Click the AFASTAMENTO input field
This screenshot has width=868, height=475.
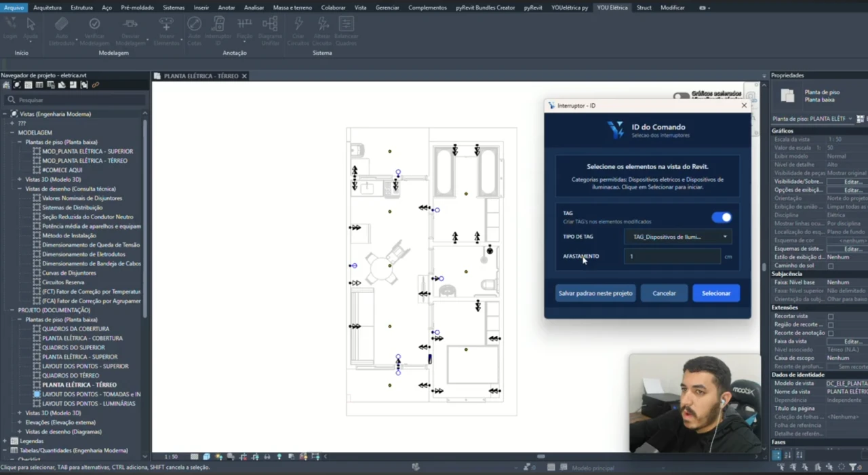[673, 256]
